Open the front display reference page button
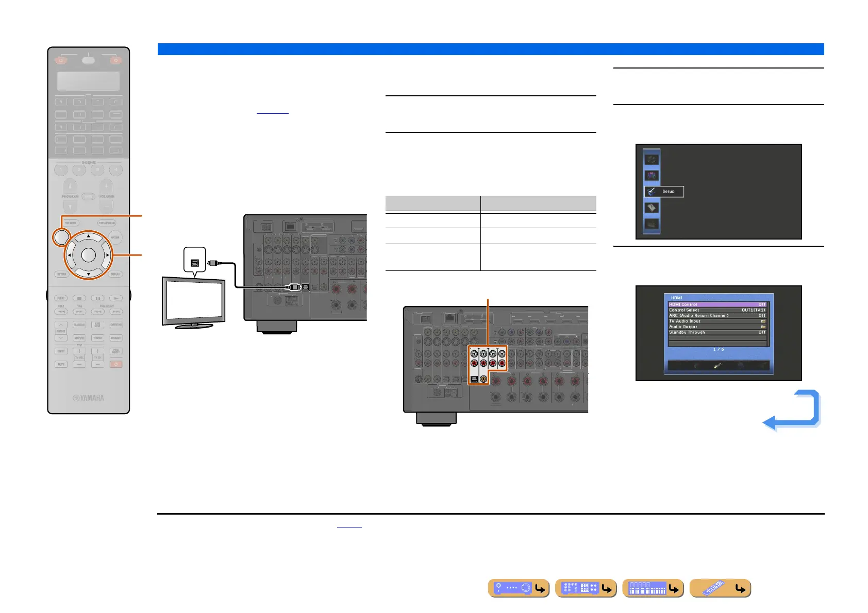The width and height of the screenshot is (868, 613). pyautogui.click(x=653, y=588)
